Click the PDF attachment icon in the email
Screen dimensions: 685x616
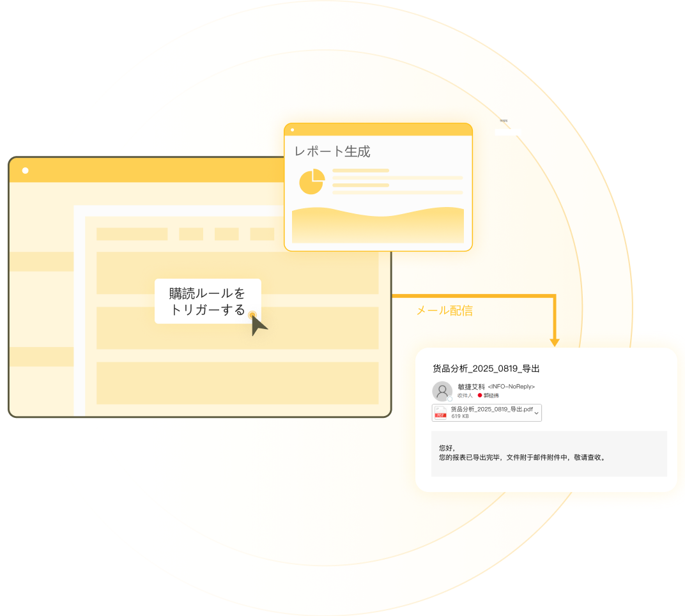click(x=441, y=412)
